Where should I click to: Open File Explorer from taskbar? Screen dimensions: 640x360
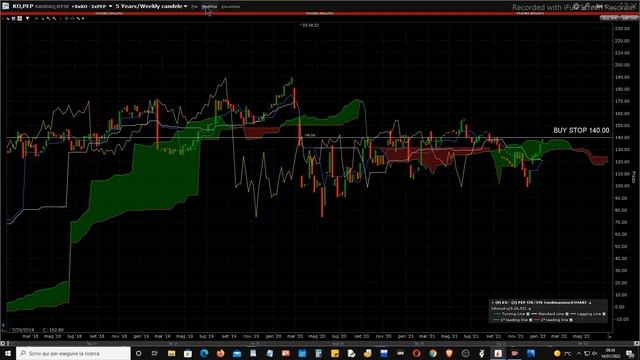[x=171, y=353]
